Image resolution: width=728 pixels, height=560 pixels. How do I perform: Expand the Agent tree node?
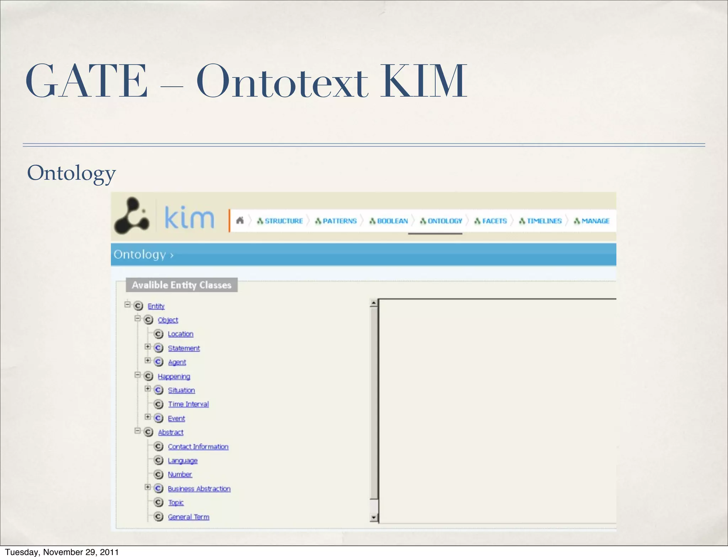pyautogui.click(x=148, y=361)
